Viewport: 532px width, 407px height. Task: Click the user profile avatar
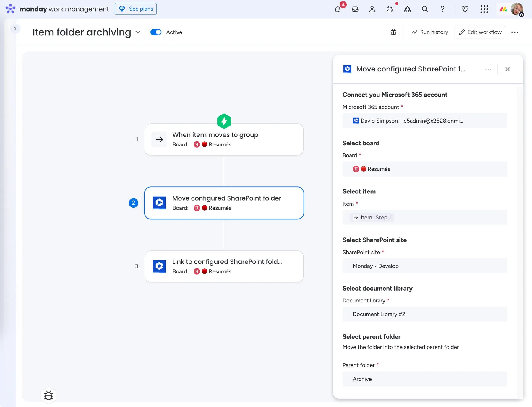coord(517,9)
